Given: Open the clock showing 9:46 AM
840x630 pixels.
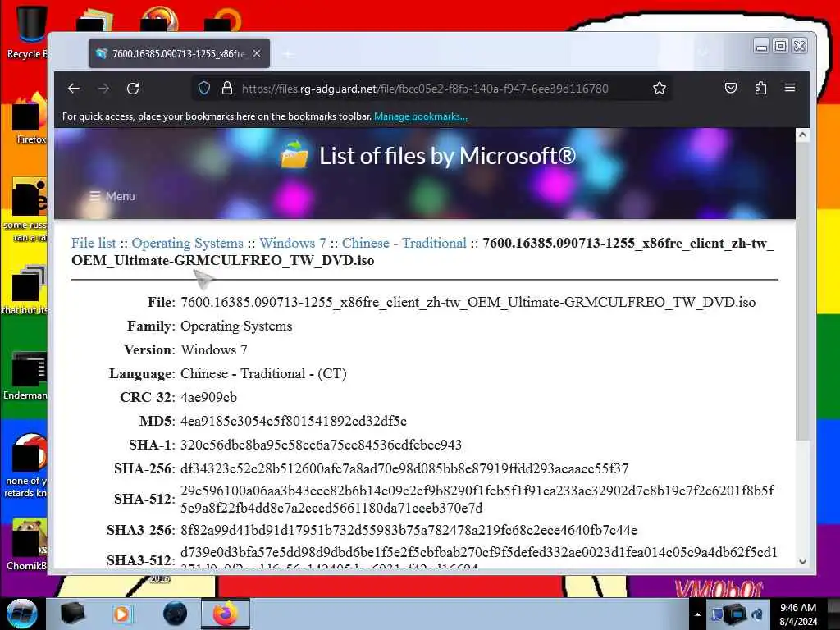Looking at the screenshot, I should pos(798,614).
